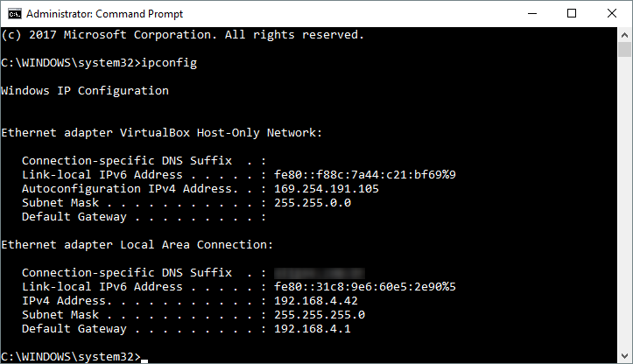Click the autoconfiguration address 169.254.191.105
Screen dimensions: 633x364
[x=326, y=189]
